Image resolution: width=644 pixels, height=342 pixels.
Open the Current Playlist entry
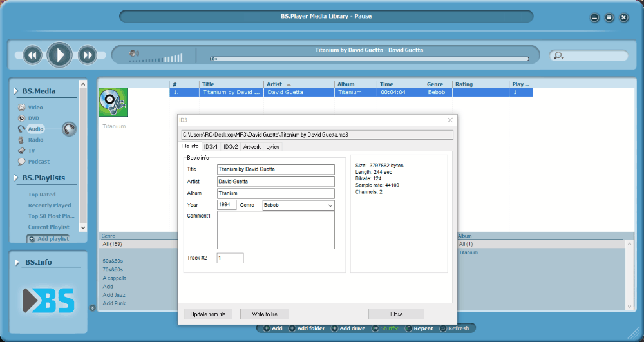pos(48,227)
